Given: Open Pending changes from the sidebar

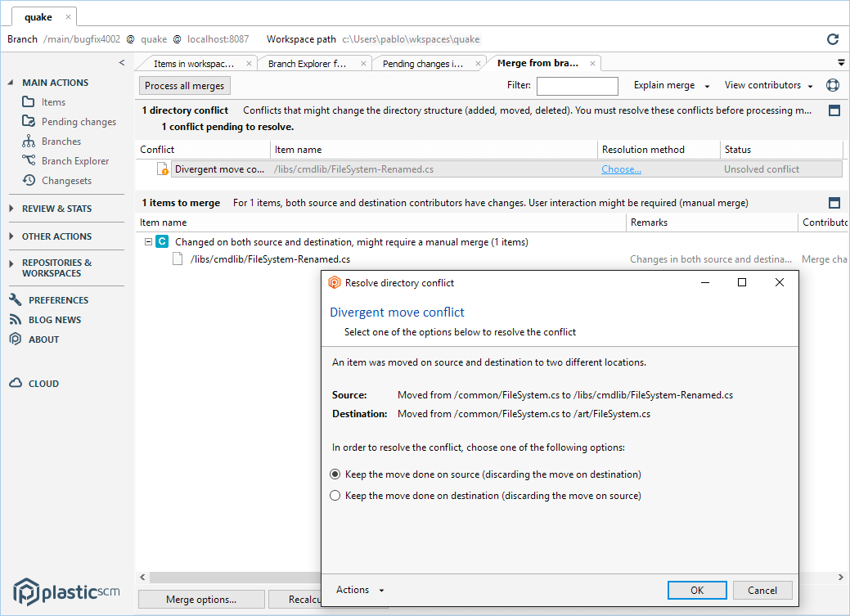Looking at the screenshot, I should pos(79,122).
